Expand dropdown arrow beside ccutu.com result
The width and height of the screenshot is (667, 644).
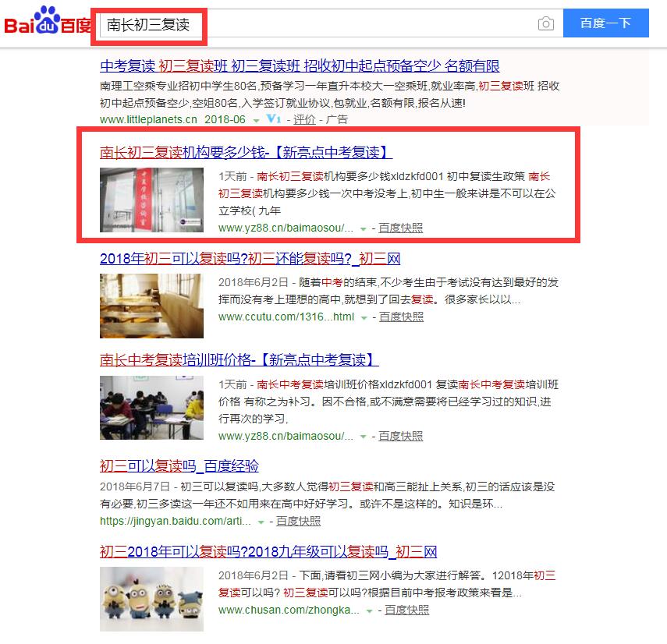coord(364,317)
